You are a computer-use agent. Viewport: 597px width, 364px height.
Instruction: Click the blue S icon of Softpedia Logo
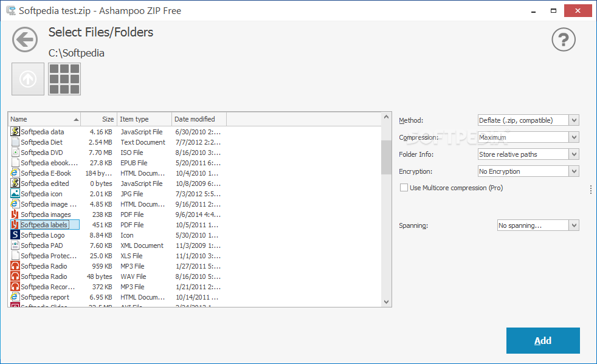tap(15, 235)
